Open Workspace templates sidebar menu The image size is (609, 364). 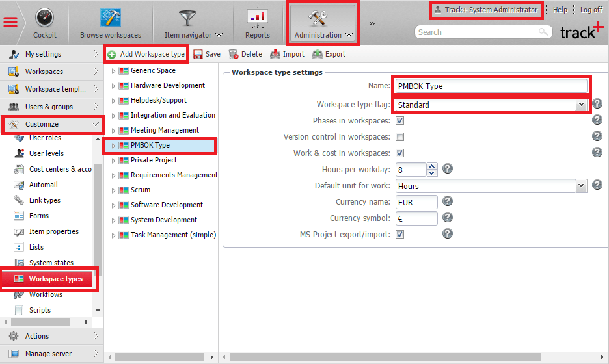tap(52, 89)
